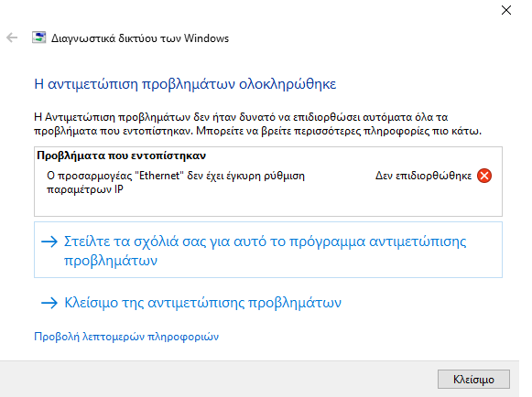Click the word 'προβλημάτων' in the feedback option
The height and width of the screenshot is (397, 532).
click(111, 261)
